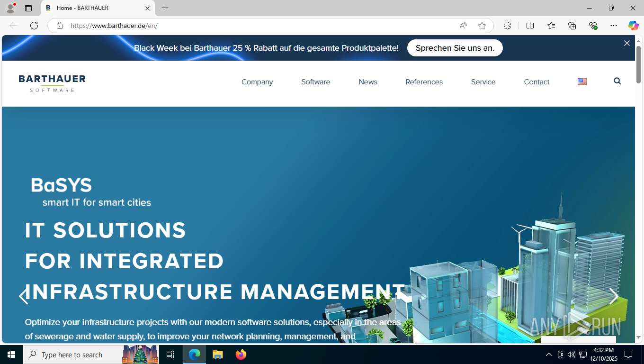
Task: Toggle Split screen view
Action: tap(530, 26)
